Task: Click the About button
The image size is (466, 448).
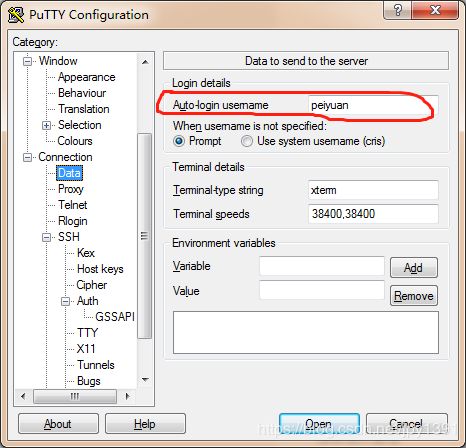Action: click(x=58, y=424)
